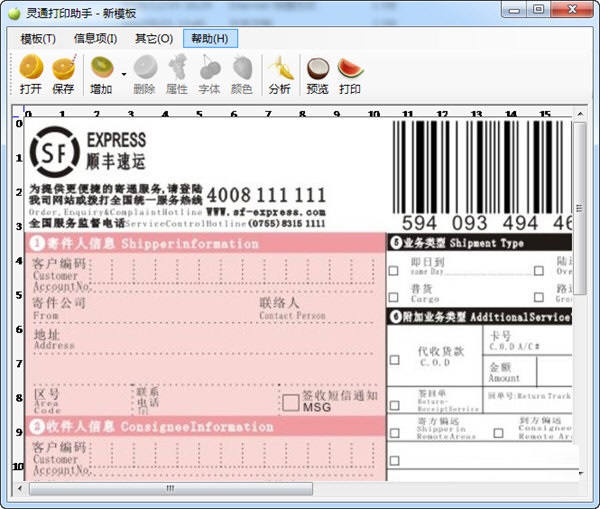Save the template using the 保存 icon

point(64,74)
